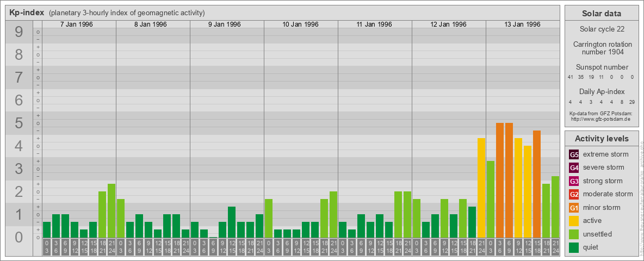Click the sunspot value 41
The image size is (644, 261).
[571, 77]
